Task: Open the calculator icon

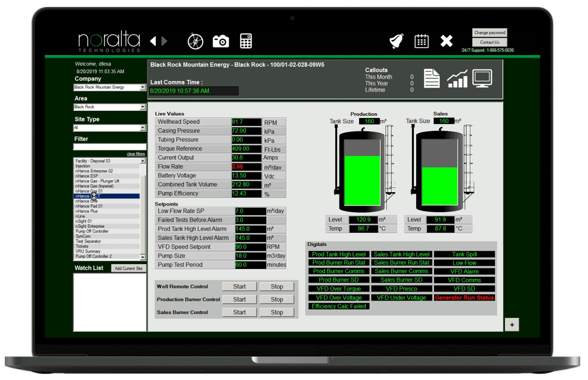Action: pos(246,41)
